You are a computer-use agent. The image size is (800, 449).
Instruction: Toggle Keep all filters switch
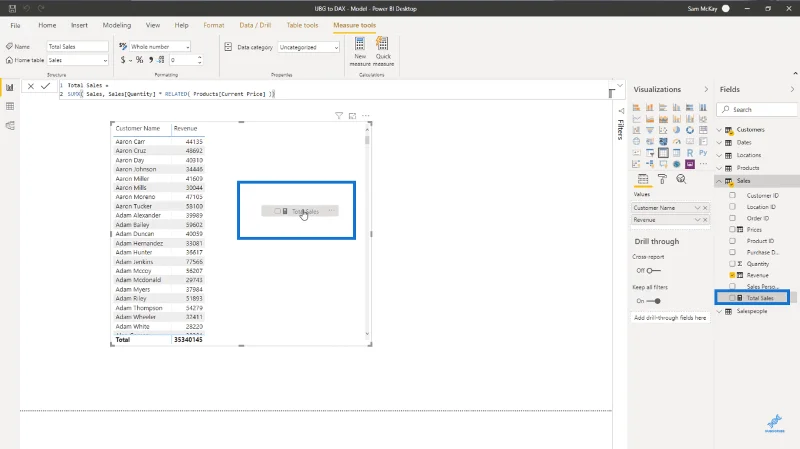[653, 301]
